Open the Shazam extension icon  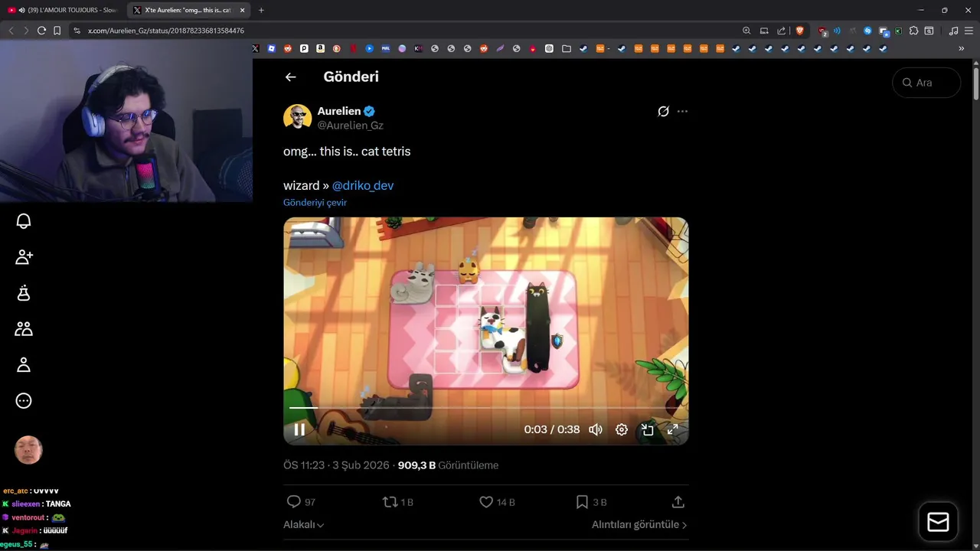(x=867, y=31)
